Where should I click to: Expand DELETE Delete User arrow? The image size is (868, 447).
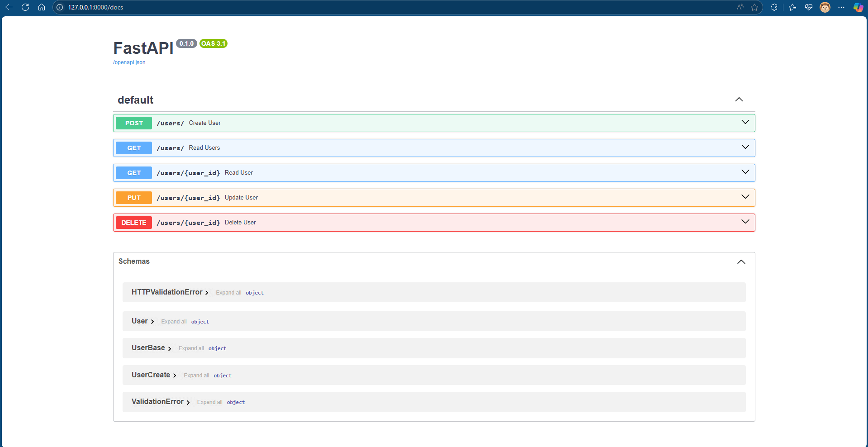pyautogui.click(x=745, y=222)
